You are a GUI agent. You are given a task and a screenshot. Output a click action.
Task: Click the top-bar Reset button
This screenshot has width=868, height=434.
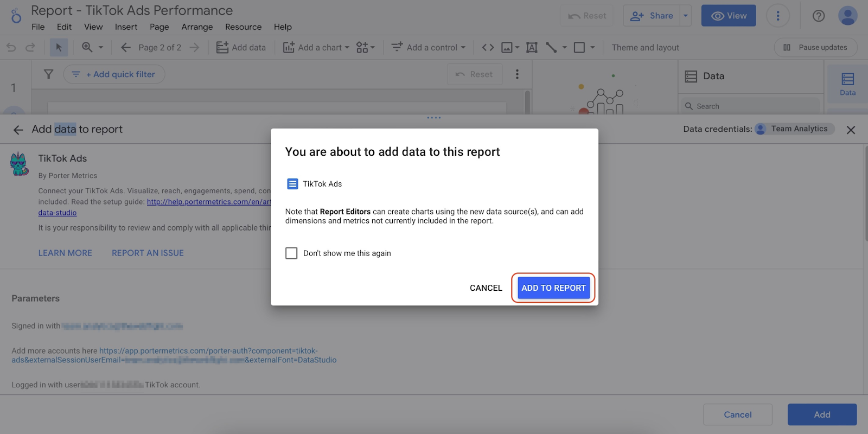pyautogui.click(x=587, y=16)
